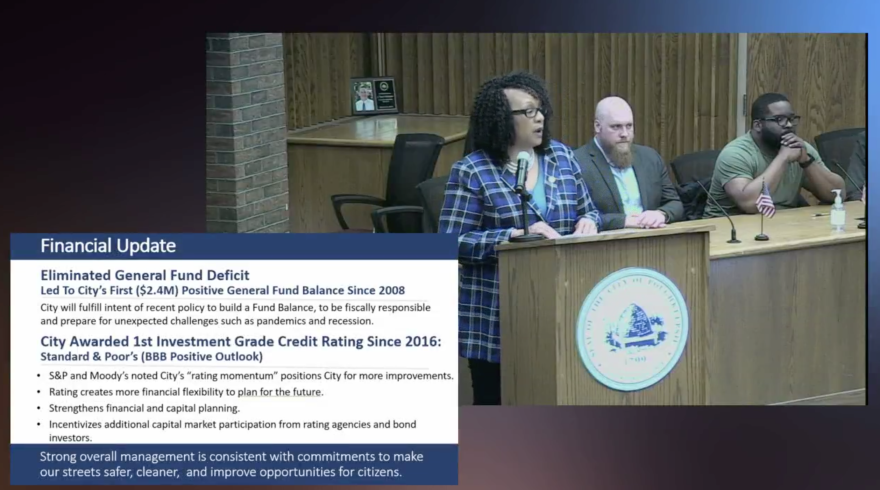
Task: Click the blue footer banner about strong management
Action: 234,465
